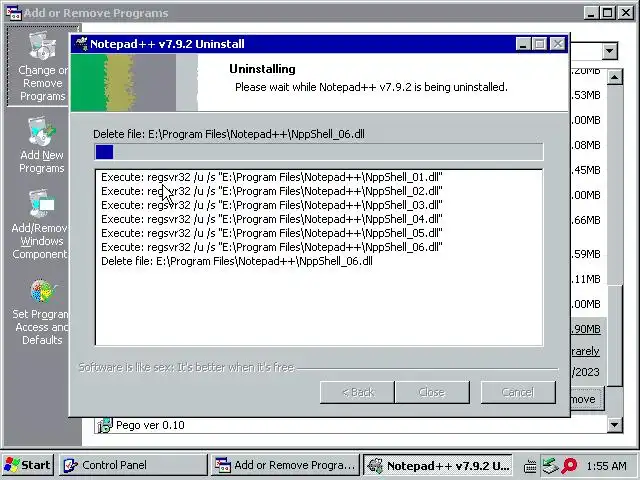Maximize the Add or Remove Programs window

(x=608, y=13)
